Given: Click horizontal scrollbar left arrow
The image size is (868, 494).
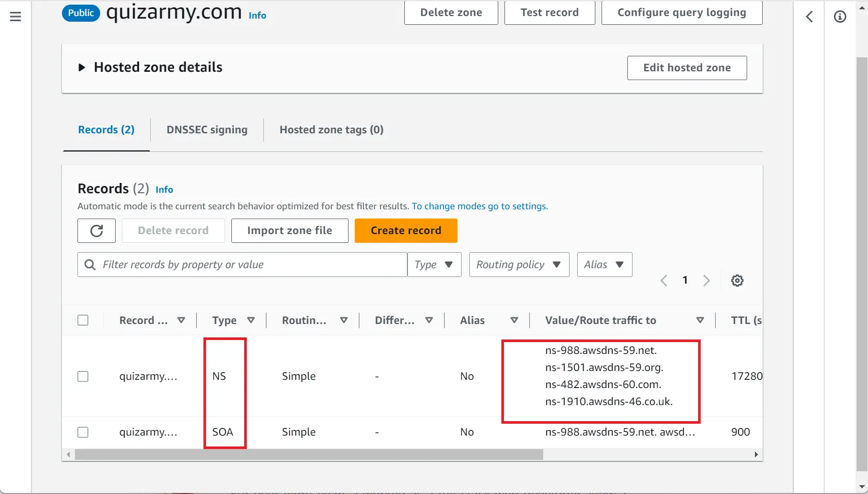Looking at the screenshot, I should coord(68,455).
